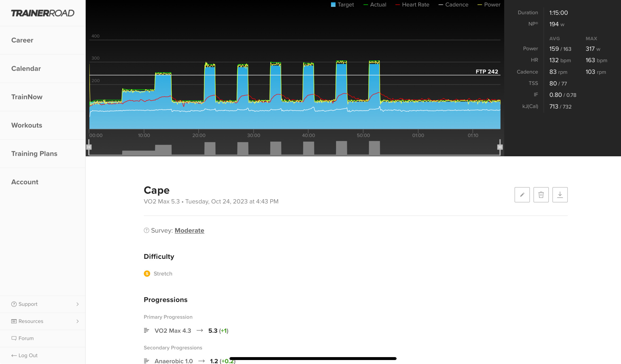Viewport: 621px width, 364px height.
Task: Click the orange Stretch difficulty badge
Action: [147, 273]
